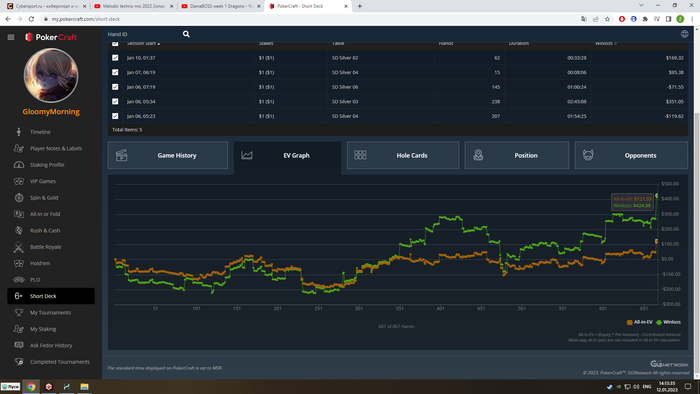Click inside the Hand ID input field
Image resolution: width=700 pixels, height=394 pixels.
143,34
